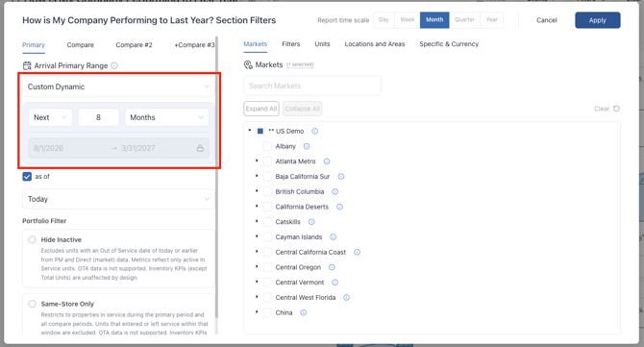Open info icon for British Columbia
Image resolution: width=644 pixels, height=347 pixels.
click(334, 192)
